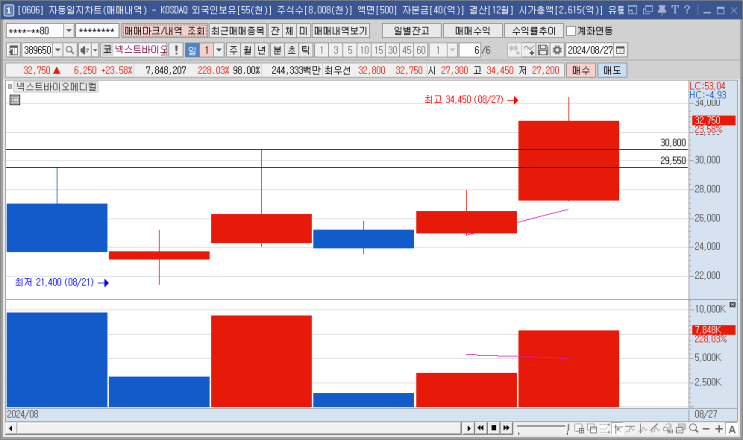Viewport: 743px width, 440px height.
Task: Play chart replay forward
Action: pyautogui.click(x=468, y=428)
